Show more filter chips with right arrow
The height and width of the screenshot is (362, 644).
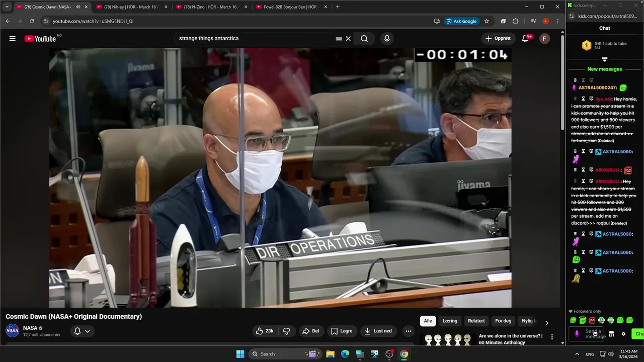[x=546, y=323]
